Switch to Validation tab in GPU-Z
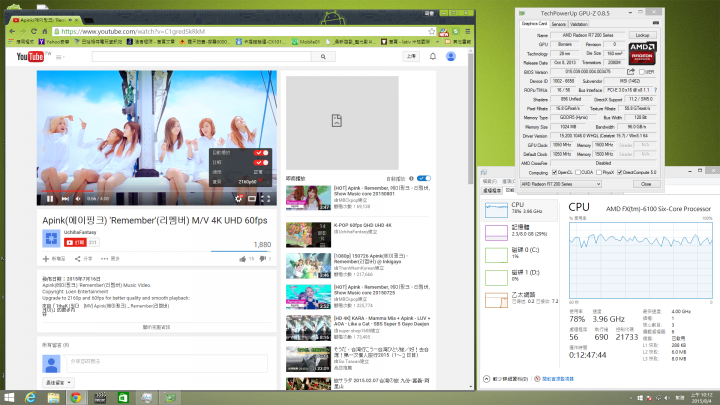720x405 pixels. point(579,24)
